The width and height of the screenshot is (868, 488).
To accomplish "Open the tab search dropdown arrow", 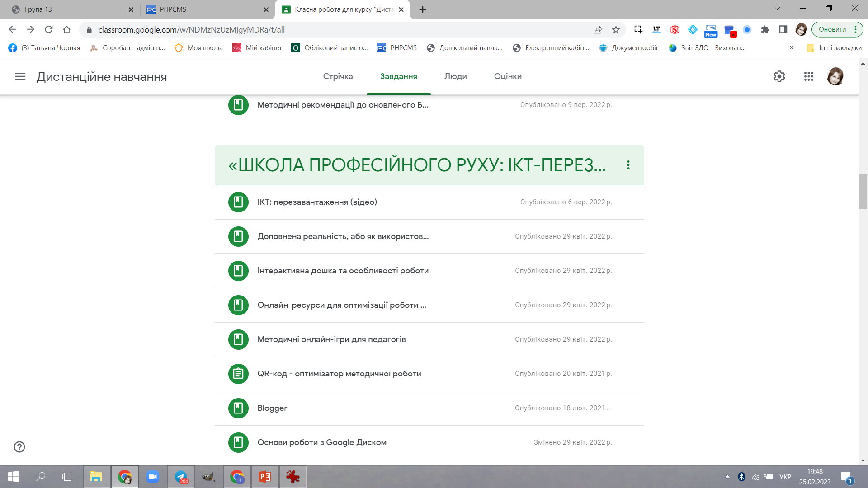I will click(777, 9).
